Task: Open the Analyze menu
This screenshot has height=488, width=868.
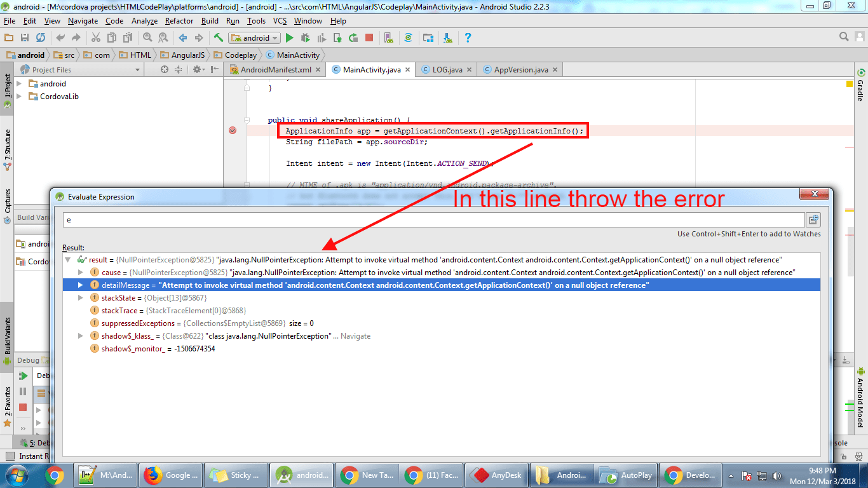Action: click(145, 21)
